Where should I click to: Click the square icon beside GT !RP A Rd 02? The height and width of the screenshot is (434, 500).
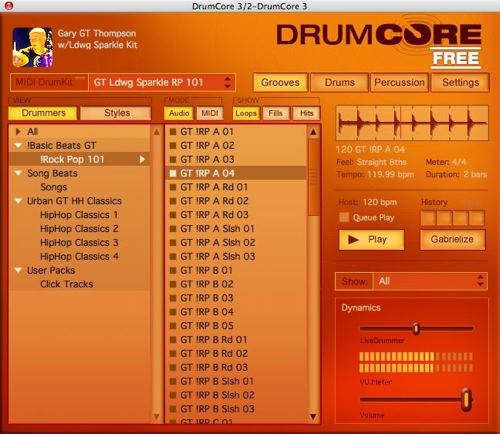pyautogui.click(x=173, y=201)
